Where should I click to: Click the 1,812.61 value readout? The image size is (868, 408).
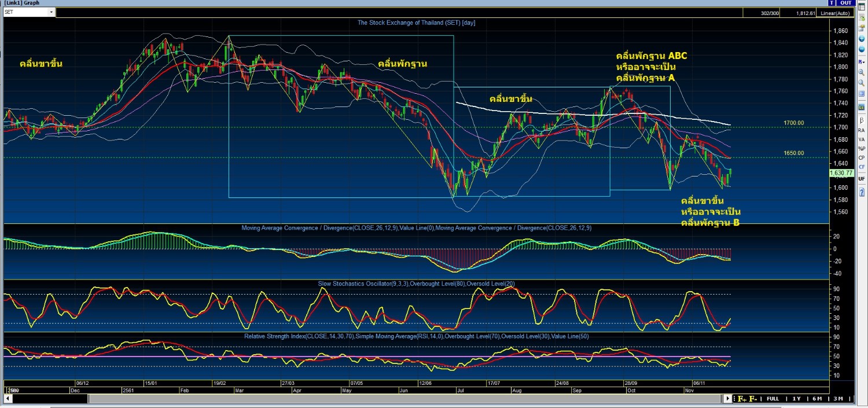pos(798,13)
